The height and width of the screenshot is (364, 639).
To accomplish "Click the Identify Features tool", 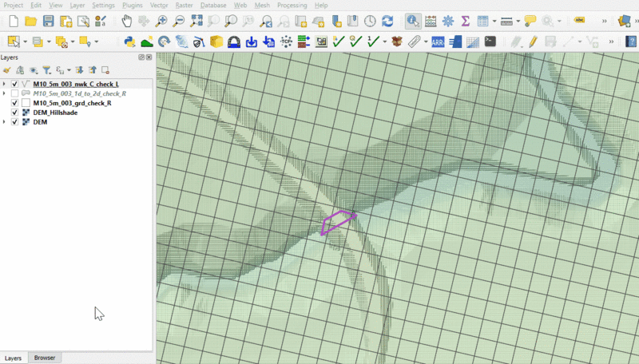I will [x=413, y=21].
